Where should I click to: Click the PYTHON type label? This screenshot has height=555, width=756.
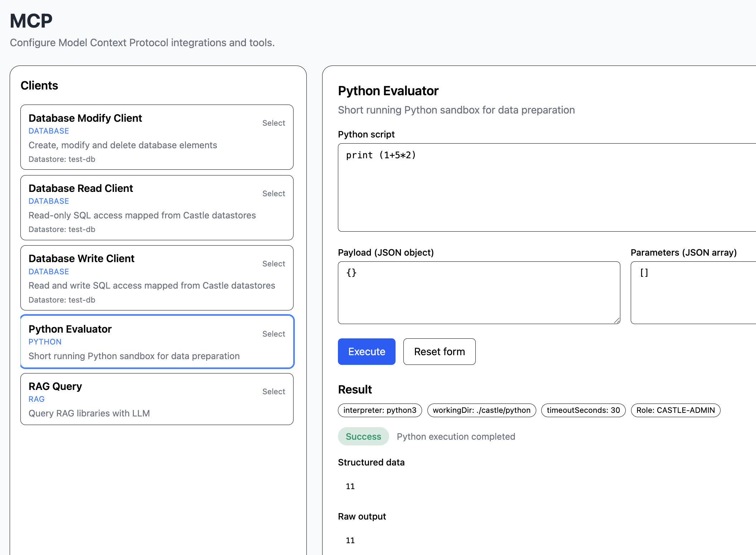[45, 342]
